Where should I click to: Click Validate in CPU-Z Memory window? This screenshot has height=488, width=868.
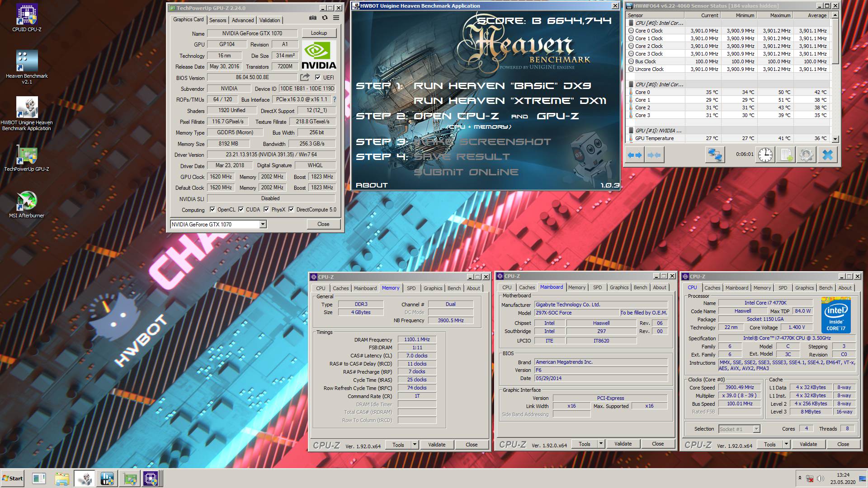(x=437, y=445)
